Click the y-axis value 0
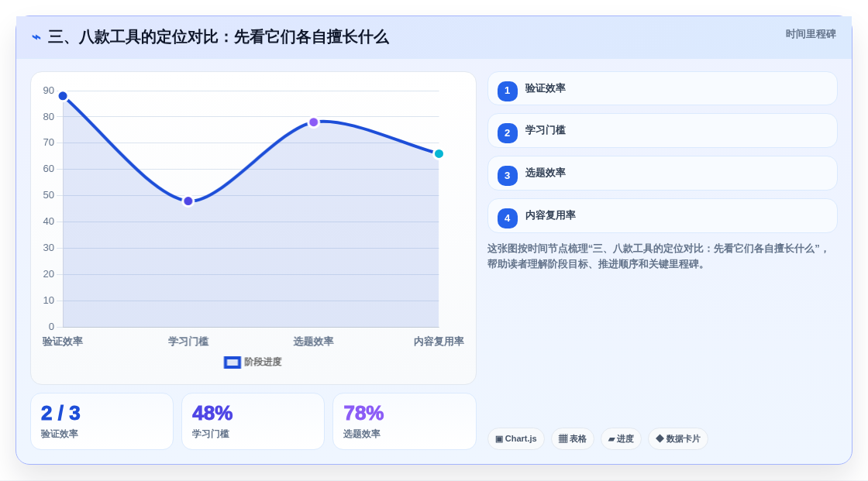This screenshot has height=481, width=868. tap(51, 327)
